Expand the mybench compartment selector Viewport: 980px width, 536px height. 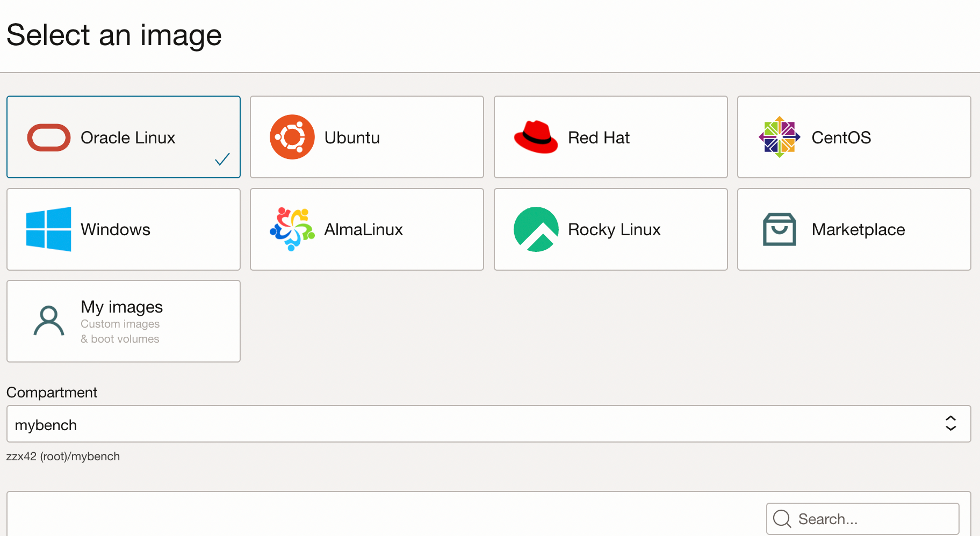click(490, 424)
